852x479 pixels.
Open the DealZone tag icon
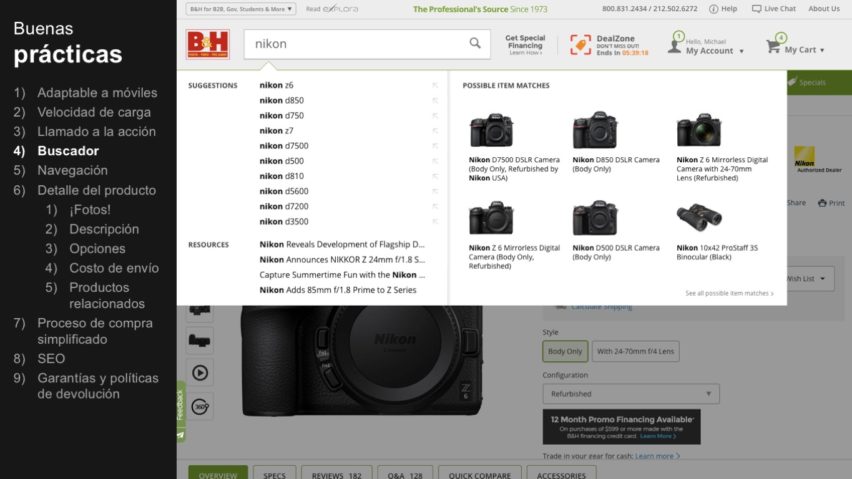pyautogui.click(x=581, y=44)
